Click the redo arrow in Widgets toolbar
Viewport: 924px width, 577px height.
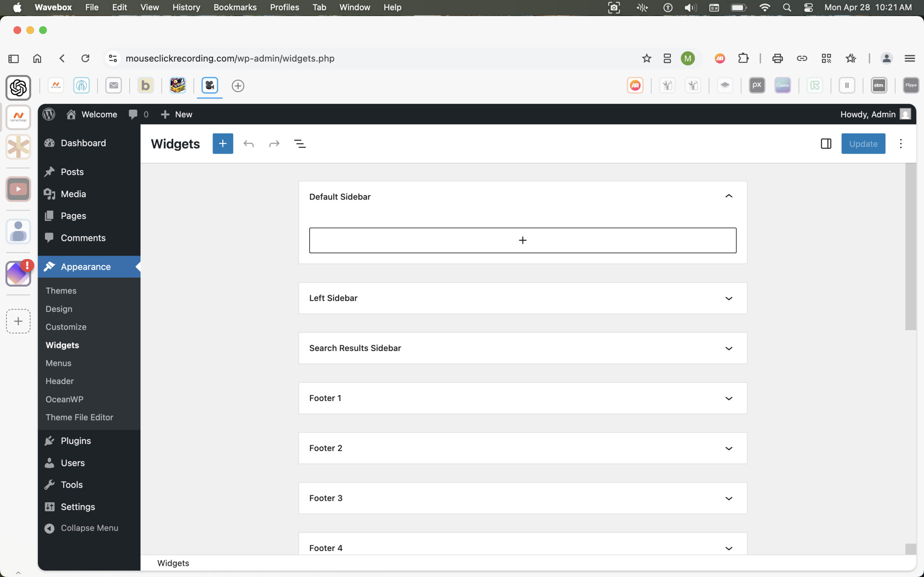pos(274,144)
